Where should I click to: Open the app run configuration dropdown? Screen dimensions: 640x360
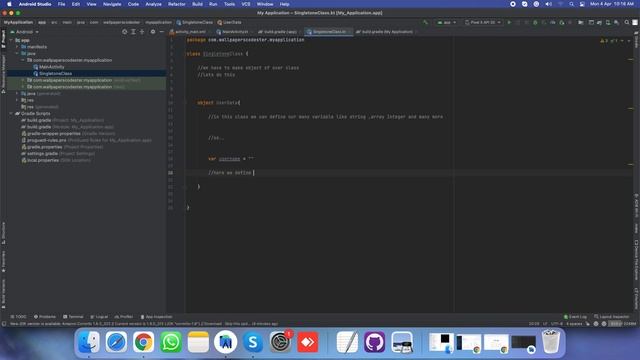(446, 22)
